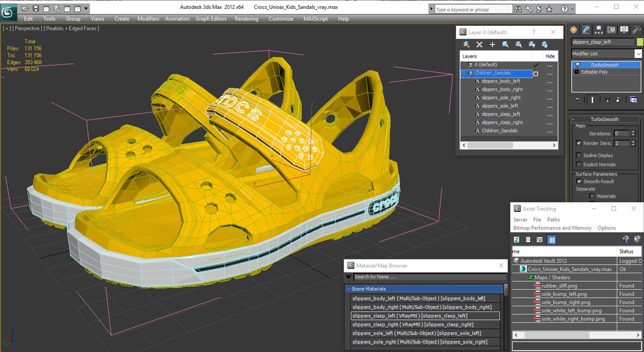Viewport: 644px width, 352px height.
Task: Click the Create New Layer icon
Action: click(466, 44)
